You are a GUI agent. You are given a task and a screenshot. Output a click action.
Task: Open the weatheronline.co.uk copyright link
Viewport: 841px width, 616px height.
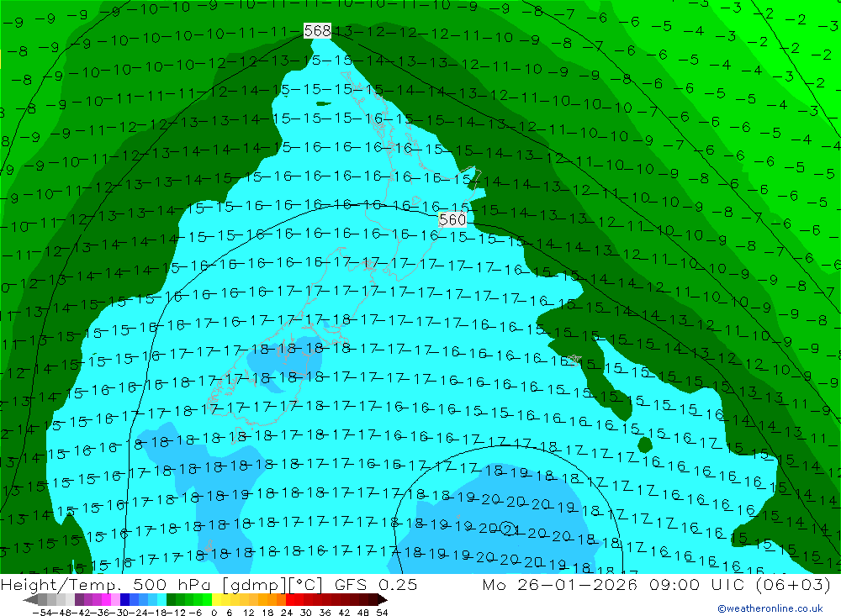point(770,608)
